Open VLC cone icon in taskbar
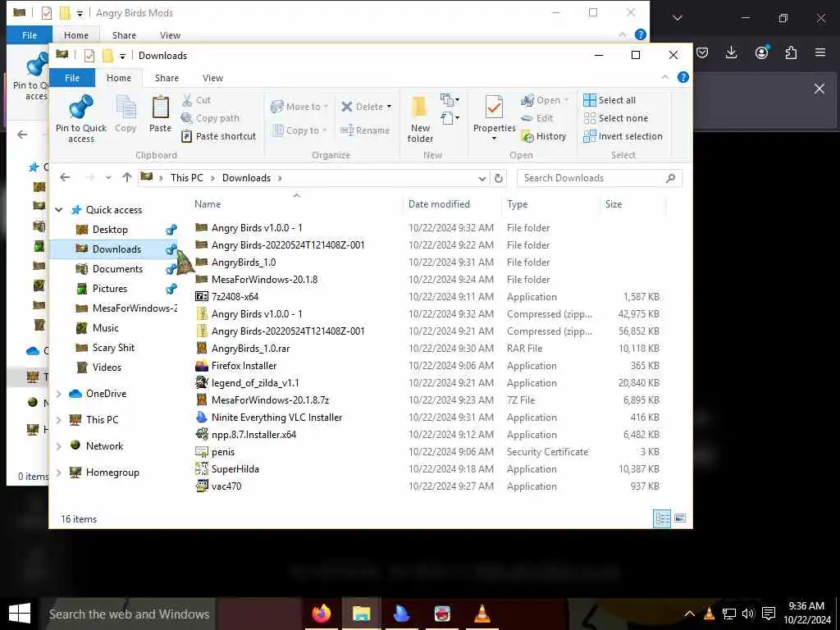Image resolution: width=840 pixels, height=630 pixels. (482, 614)
